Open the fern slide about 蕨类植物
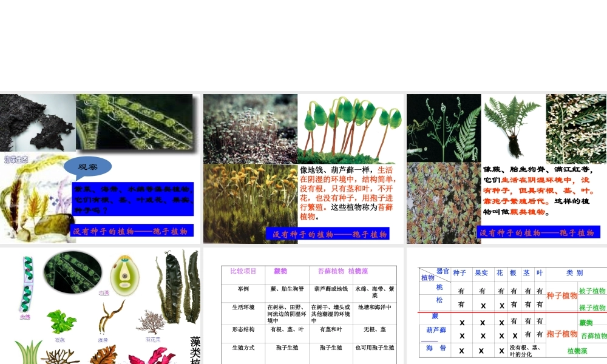607x364 pixels. [507, 169]
